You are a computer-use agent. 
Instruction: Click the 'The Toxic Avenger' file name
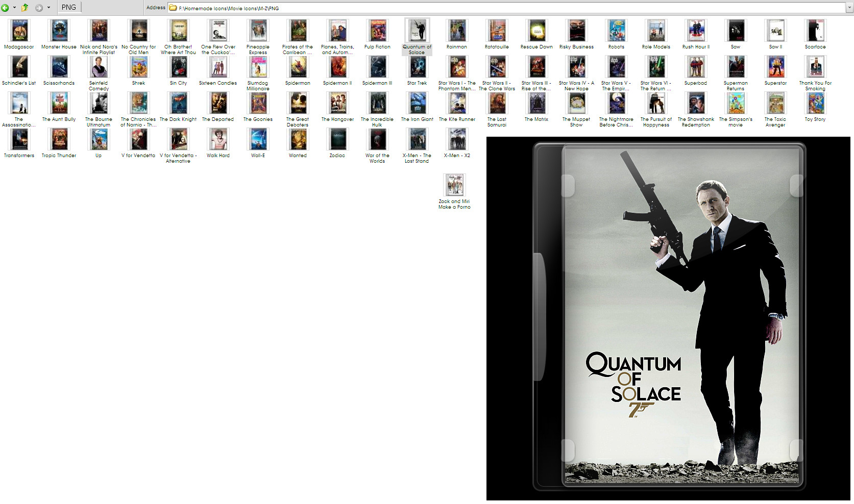click(x=775, y=122)
